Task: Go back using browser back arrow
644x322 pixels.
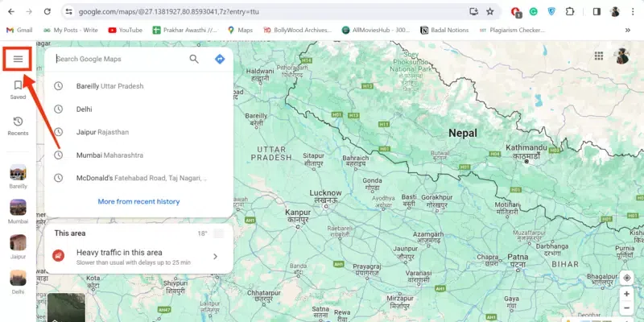Action: pyautogui.click(x=11, y=11)
